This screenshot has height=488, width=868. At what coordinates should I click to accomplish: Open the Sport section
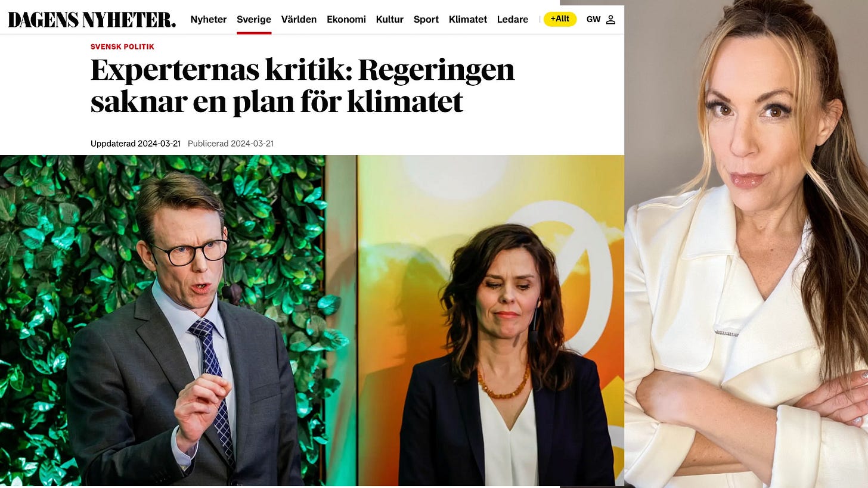(x=426, y=20)
